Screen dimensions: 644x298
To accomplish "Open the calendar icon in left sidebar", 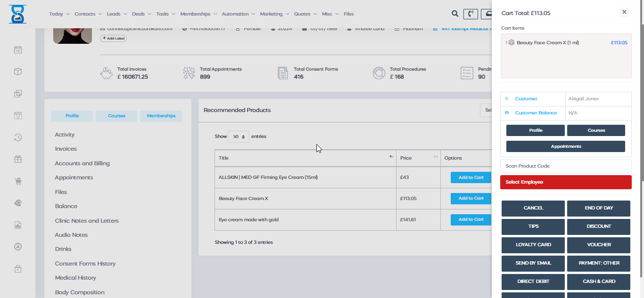I will 18,50.
